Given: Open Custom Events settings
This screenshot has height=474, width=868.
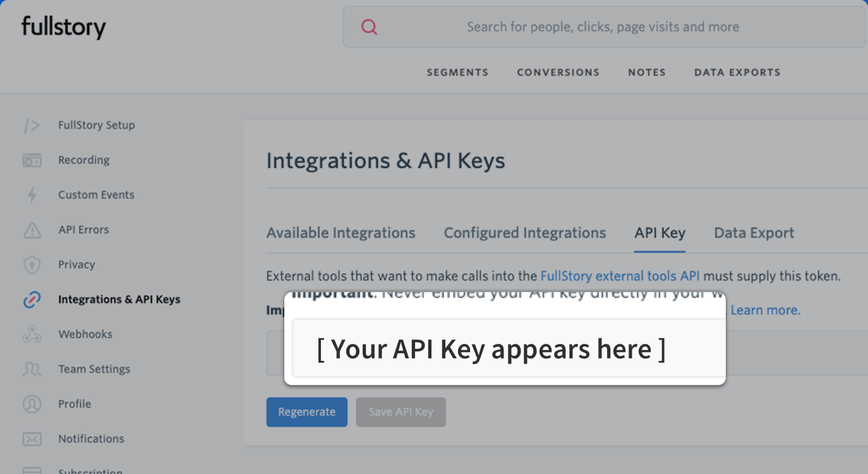Looking at the screenshot, I should click(96, 195).
